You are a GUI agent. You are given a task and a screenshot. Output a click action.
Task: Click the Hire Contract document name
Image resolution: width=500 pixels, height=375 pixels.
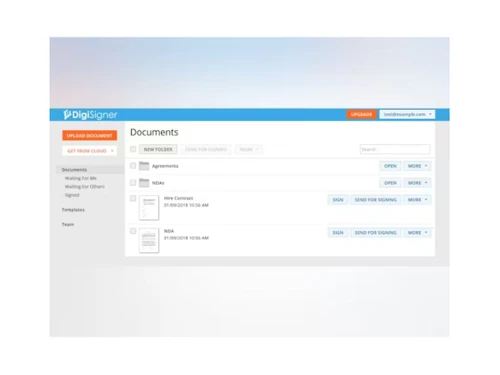click(x=178, y=198)
